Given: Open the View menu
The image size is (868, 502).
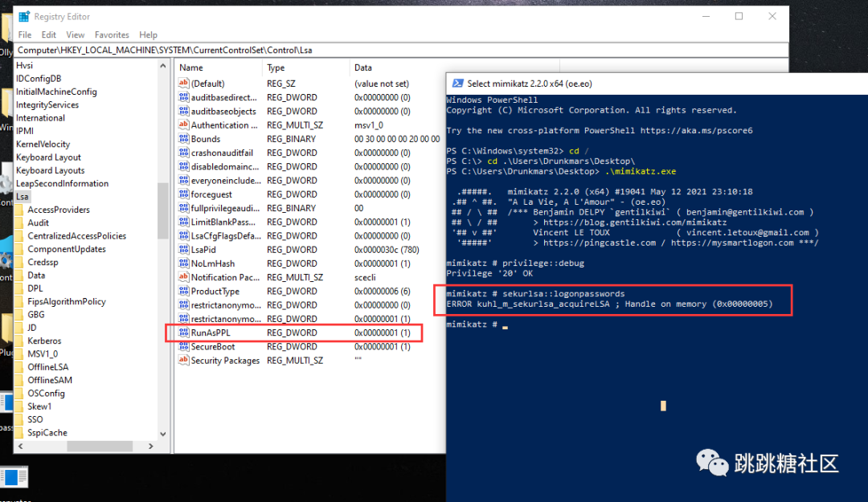Looking at the screenshot, I should point(76,35).
